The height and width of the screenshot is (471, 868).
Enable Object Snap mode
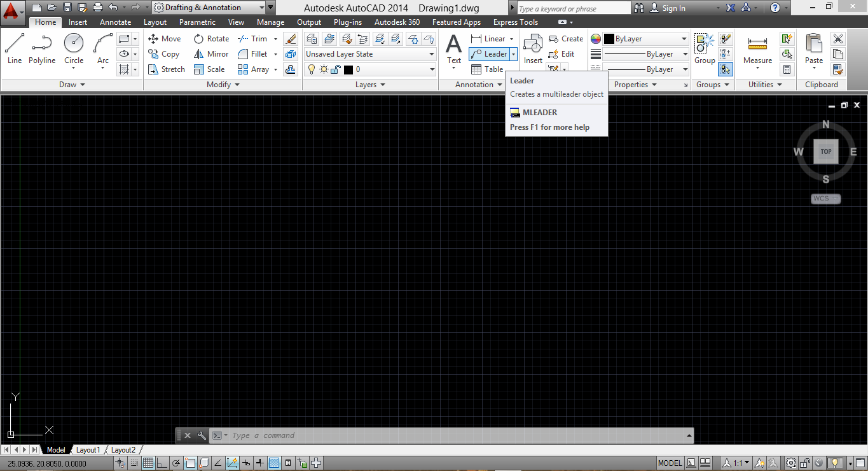[x=190, y=463]
